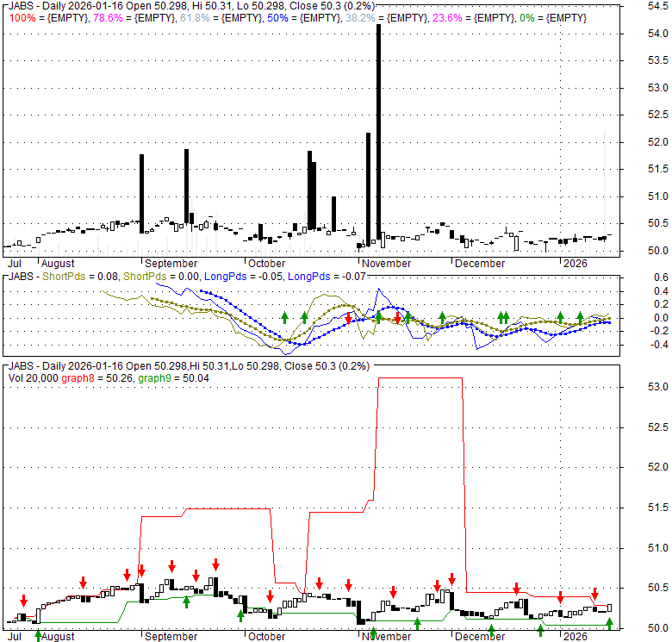672x642 pixels.
Task: Select the 100% = {EMPTY} Fibonacci label
Action: click(x=36, y=17)
